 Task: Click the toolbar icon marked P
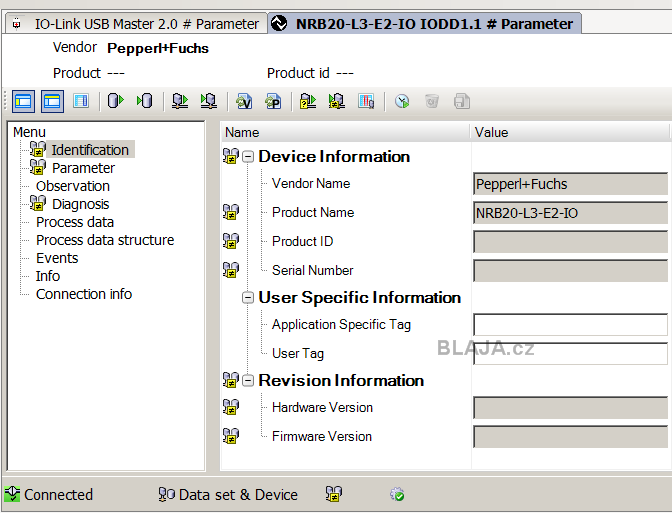[x=273, y=102]
